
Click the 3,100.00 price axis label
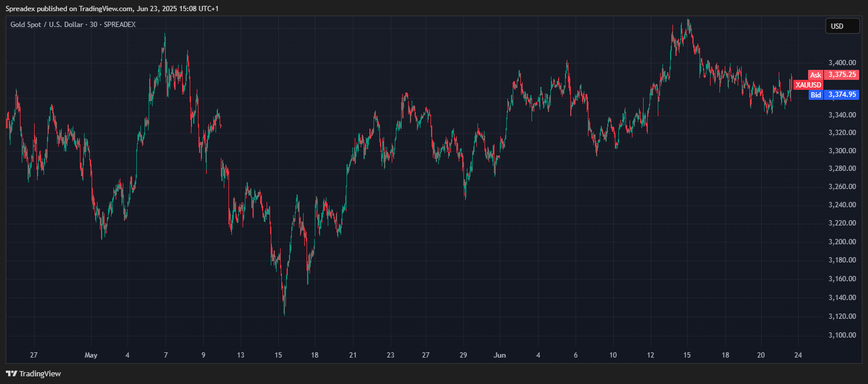tap(841, 335)
